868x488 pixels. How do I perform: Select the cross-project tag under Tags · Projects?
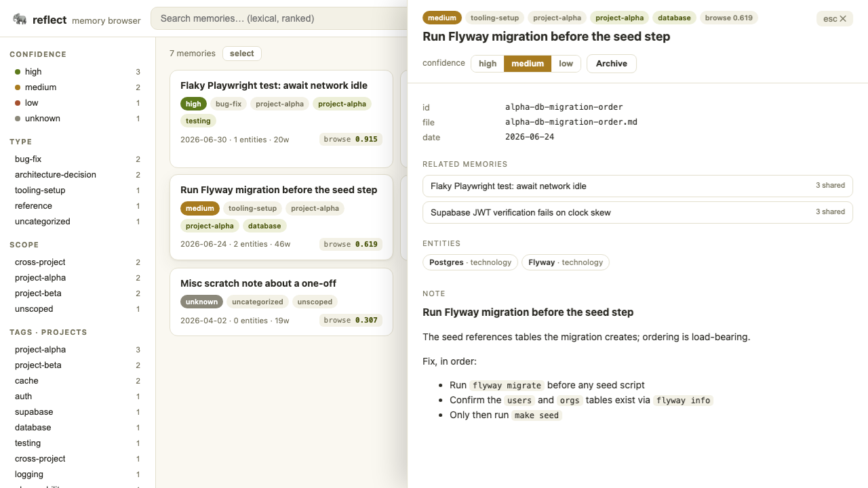77,459
